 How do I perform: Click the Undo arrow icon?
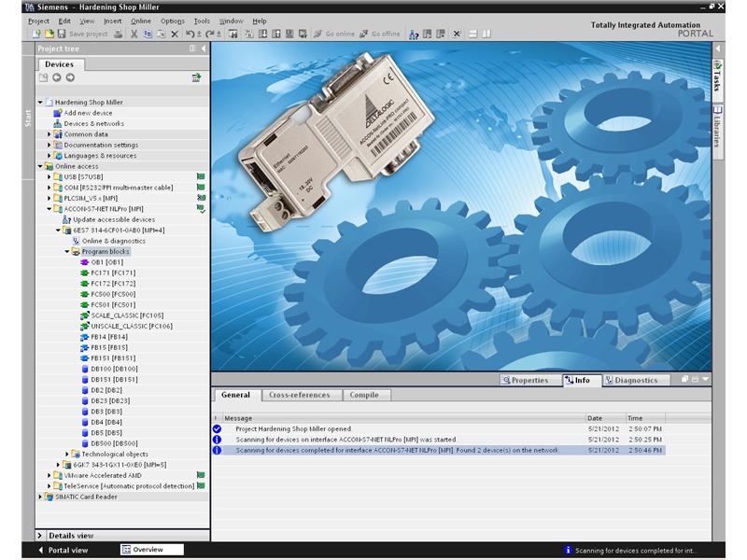[x=190, y=34]
